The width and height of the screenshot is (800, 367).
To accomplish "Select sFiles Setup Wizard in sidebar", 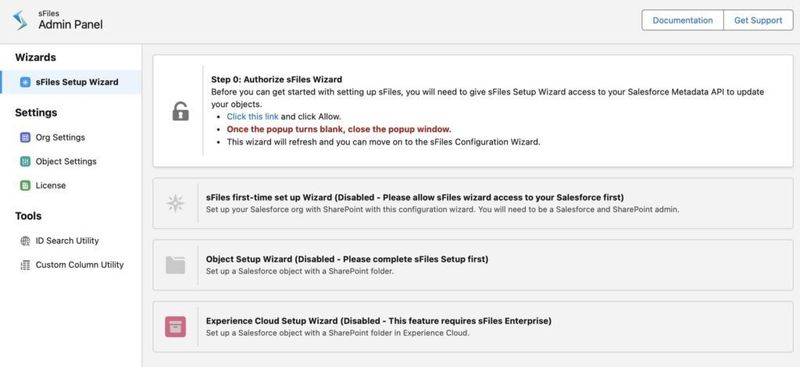I will [x=71, y=82].
